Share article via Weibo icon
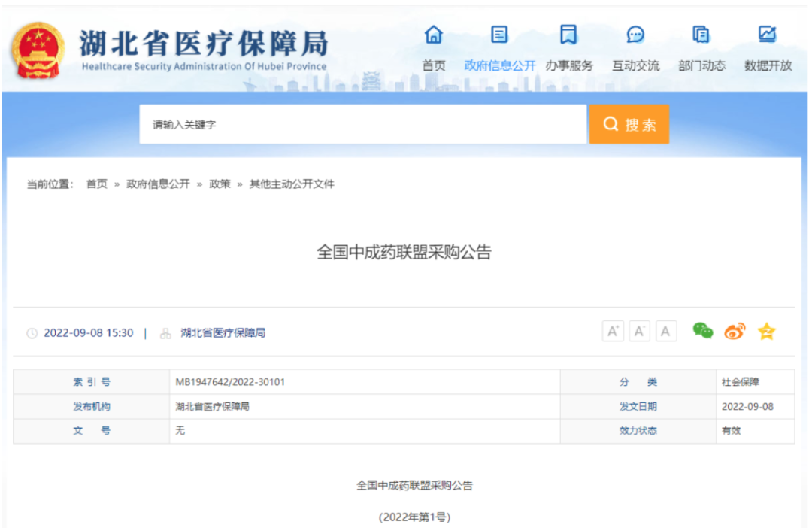The image size is (812, 528). (735, 331)
